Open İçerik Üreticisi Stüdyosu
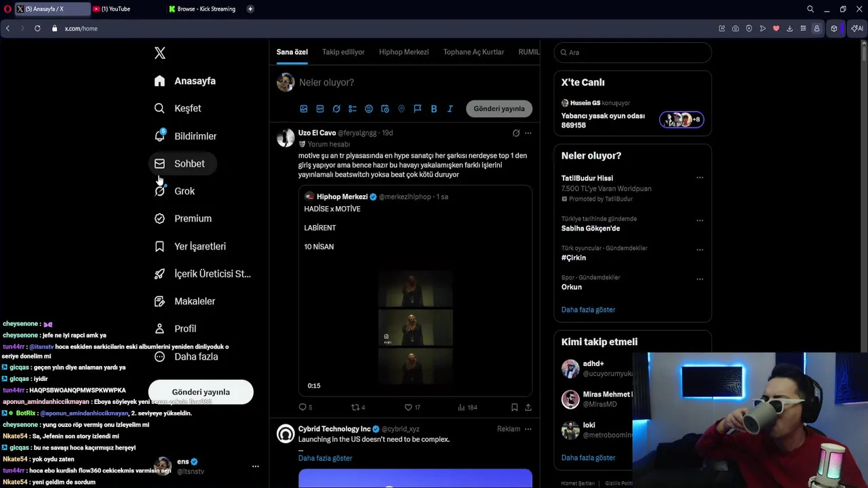This screenshot has width=868, height=488. 202,274
